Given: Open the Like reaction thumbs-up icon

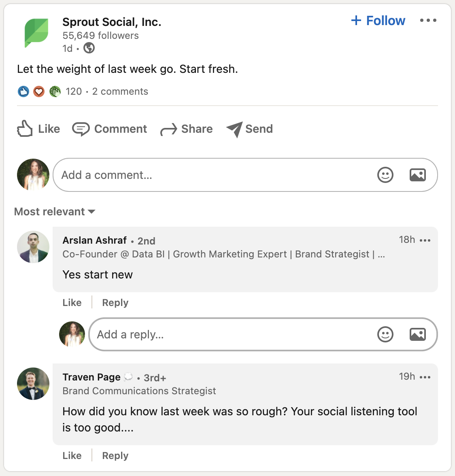Looking at the screenshot, I should point(25,129).
